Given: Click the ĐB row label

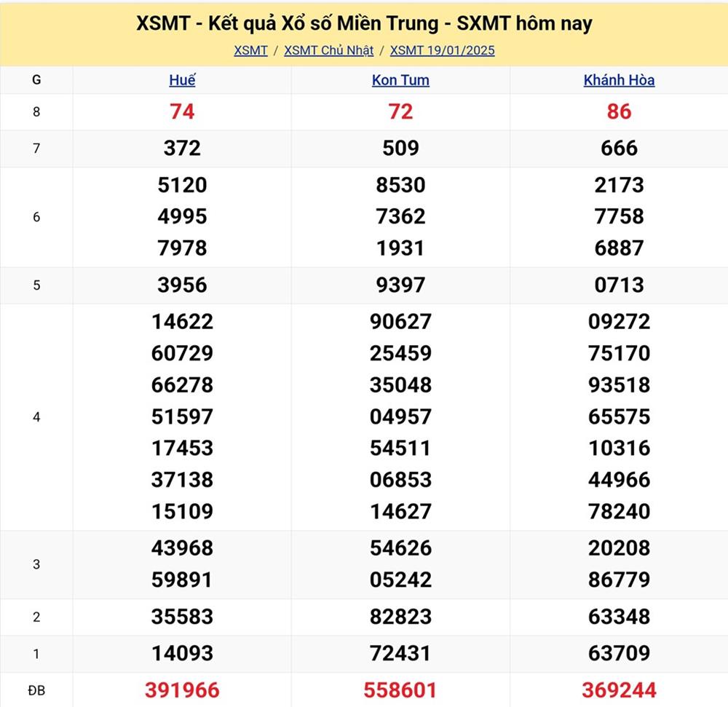Looking at the screenshot, I should click(x=36, y=690).
